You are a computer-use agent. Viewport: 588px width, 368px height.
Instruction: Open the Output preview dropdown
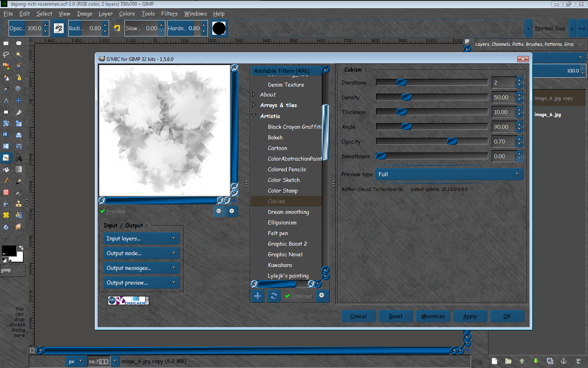coord(141,283)
